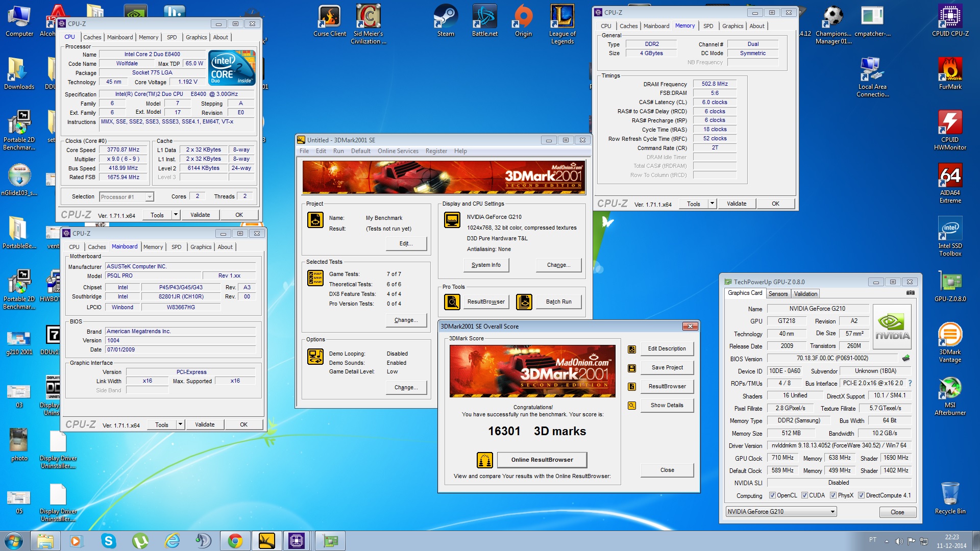The height and width of the screenshot is (551, 980).
Task: Select the Intel SSD Toolbox desktop icon
Action: 950,236
